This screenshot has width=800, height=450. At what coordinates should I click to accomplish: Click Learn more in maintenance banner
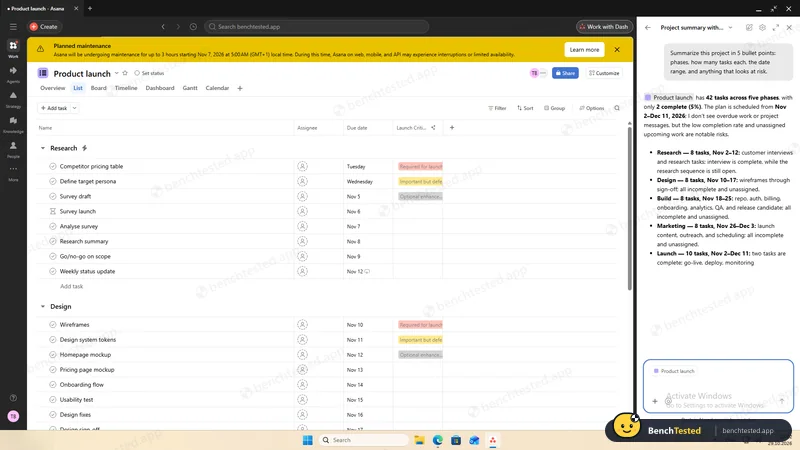pos(584,49)
